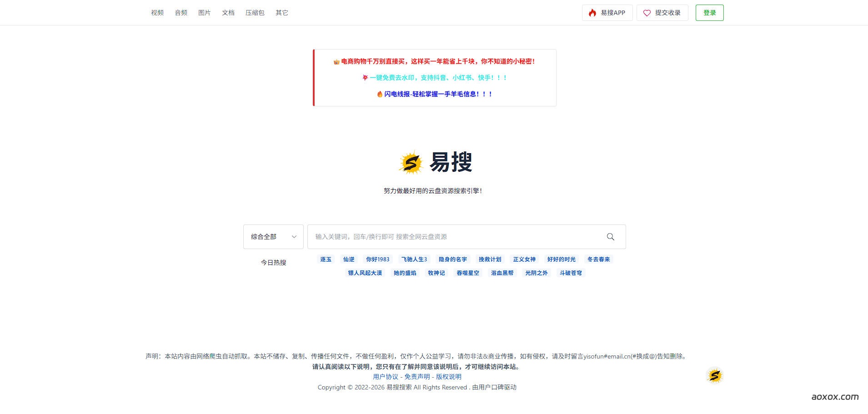Click the 登录 button
868x414 pixels.
coord(709,12)
